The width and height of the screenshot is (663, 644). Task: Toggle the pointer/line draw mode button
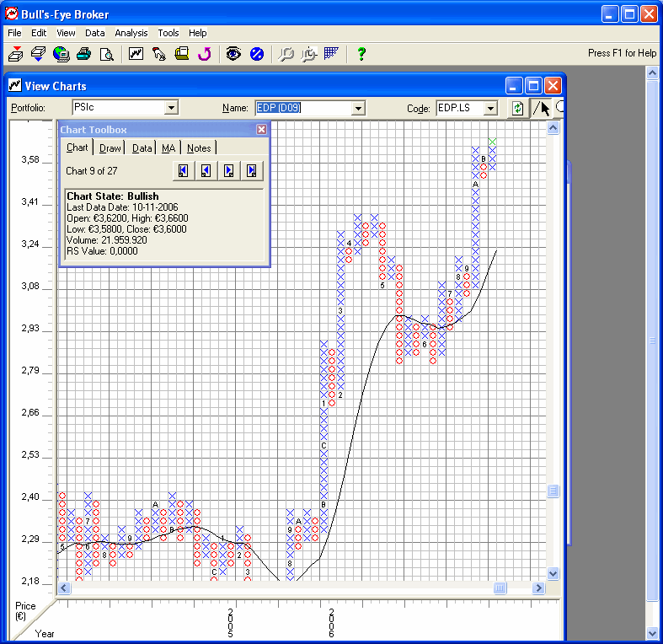(541, 108)
